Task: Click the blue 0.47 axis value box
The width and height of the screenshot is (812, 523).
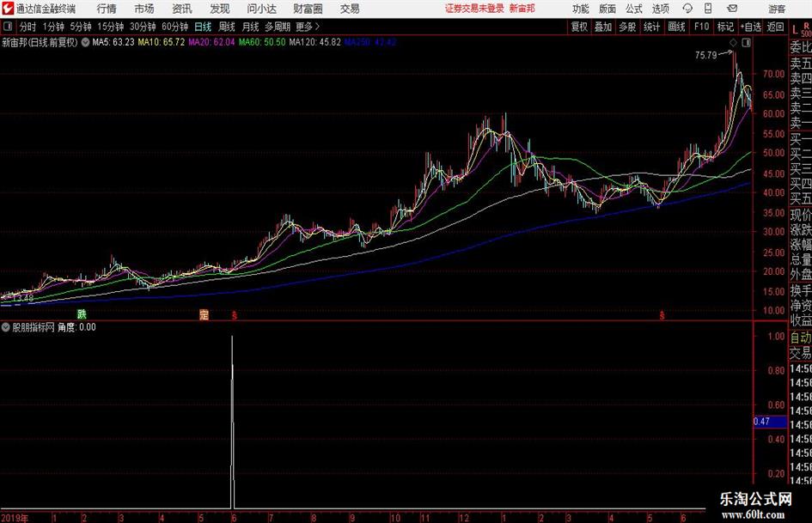Action: [770, 422]
